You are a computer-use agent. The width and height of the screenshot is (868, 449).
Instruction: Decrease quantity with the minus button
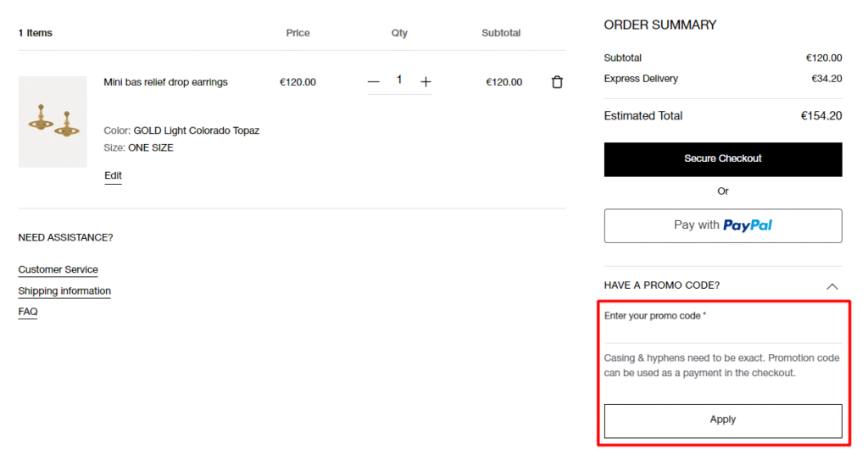[374, 82]
